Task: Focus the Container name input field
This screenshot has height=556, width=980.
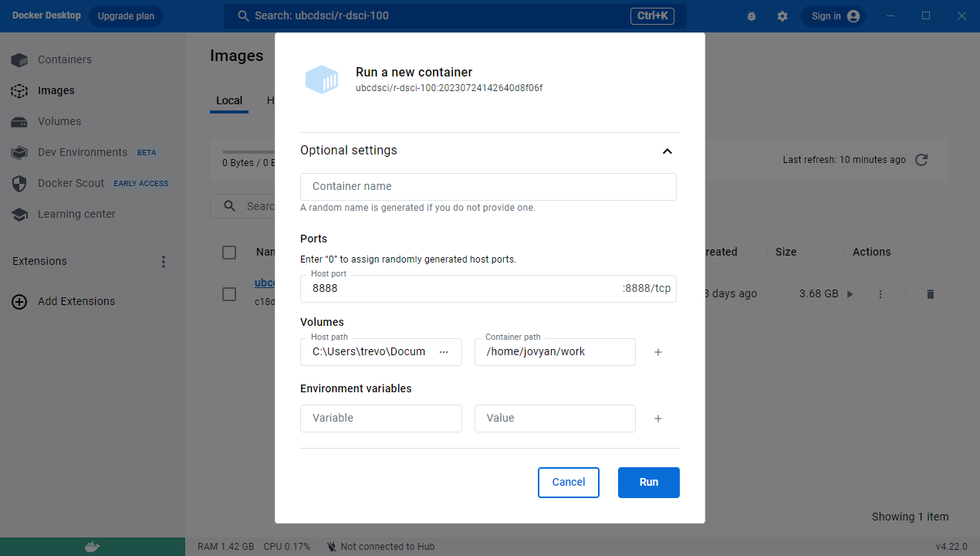Action: pyautogui.click(x=488, y=187)
